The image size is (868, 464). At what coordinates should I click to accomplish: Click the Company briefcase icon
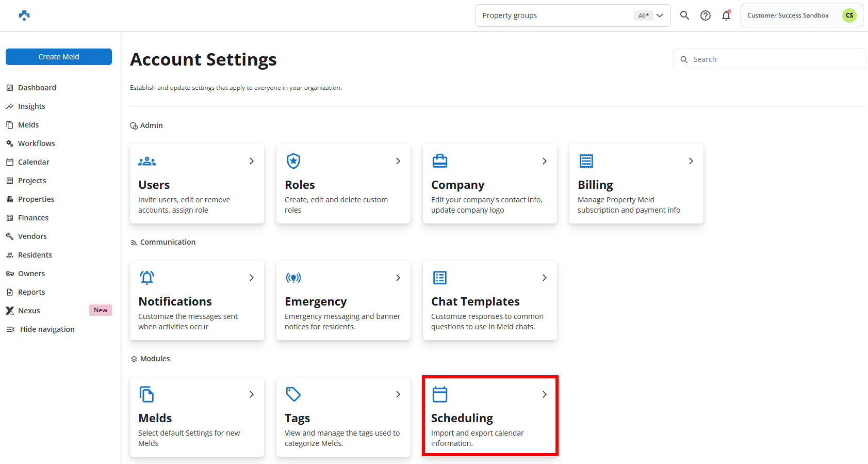(440, 161)
